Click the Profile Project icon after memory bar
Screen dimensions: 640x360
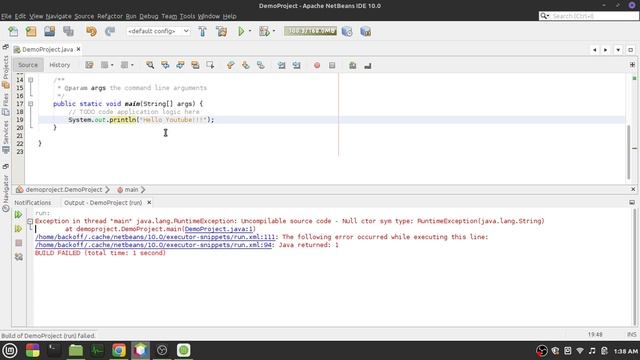click(347, 31)
